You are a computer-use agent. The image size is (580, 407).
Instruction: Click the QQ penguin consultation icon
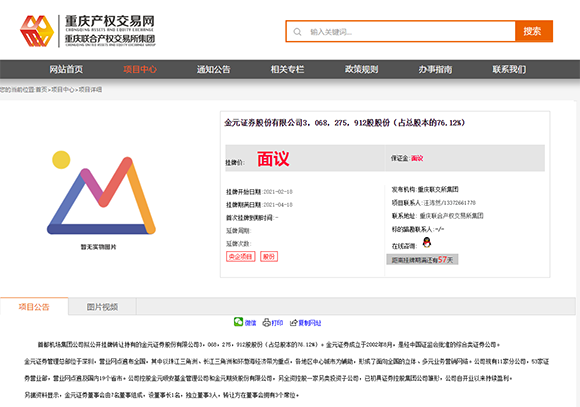click(x=427, y=243)
